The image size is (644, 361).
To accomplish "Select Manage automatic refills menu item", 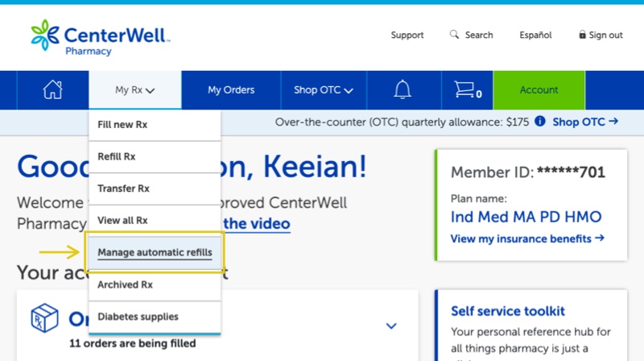I will (x=155, y=252).
